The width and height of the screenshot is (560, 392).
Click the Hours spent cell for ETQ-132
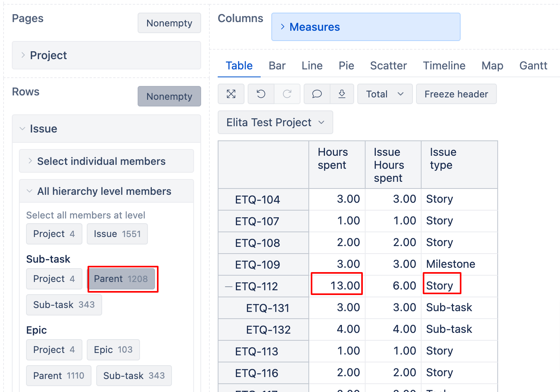click(x=337, y=329)
